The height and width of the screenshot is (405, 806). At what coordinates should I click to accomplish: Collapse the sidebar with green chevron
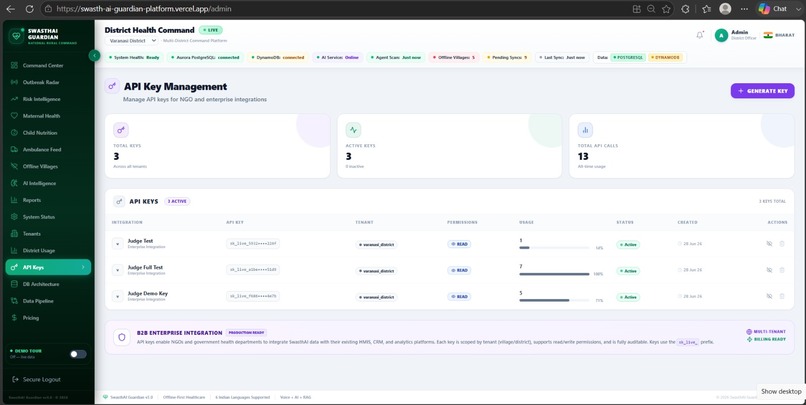(94, 56)
